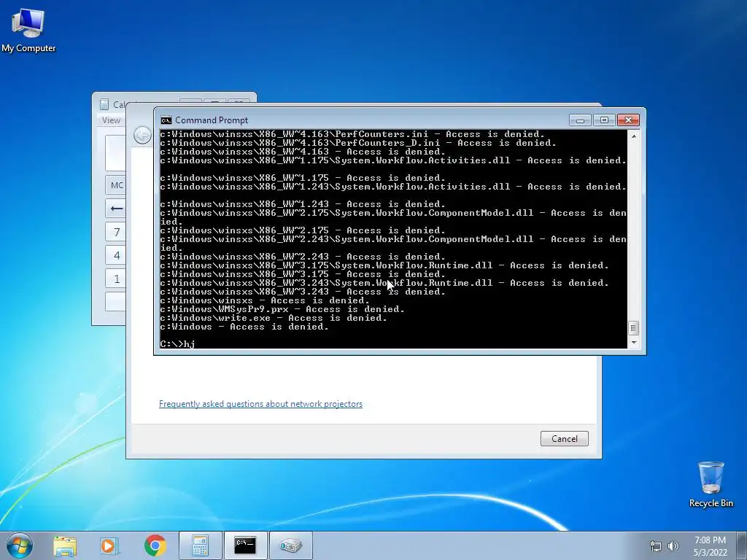Click Command Prompt scrollbar down arrow

coord(634,343)
